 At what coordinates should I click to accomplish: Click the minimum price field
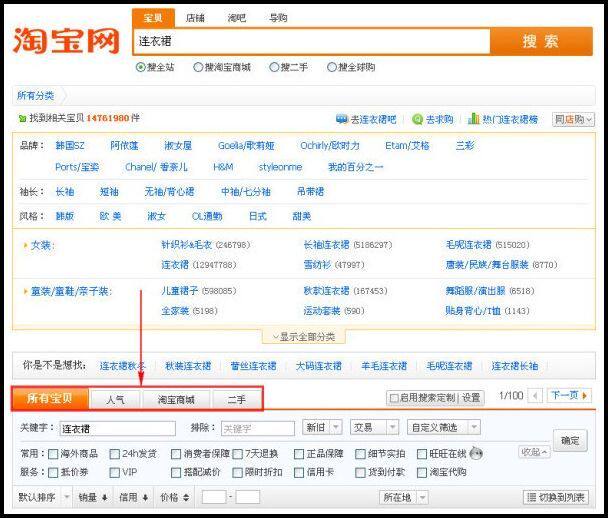[214, 497]
